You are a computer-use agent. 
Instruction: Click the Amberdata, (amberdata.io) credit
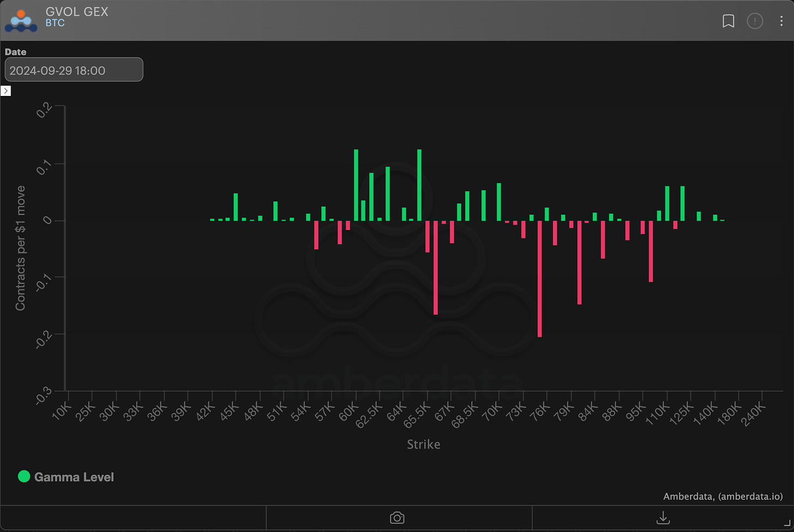coord(723,496)
